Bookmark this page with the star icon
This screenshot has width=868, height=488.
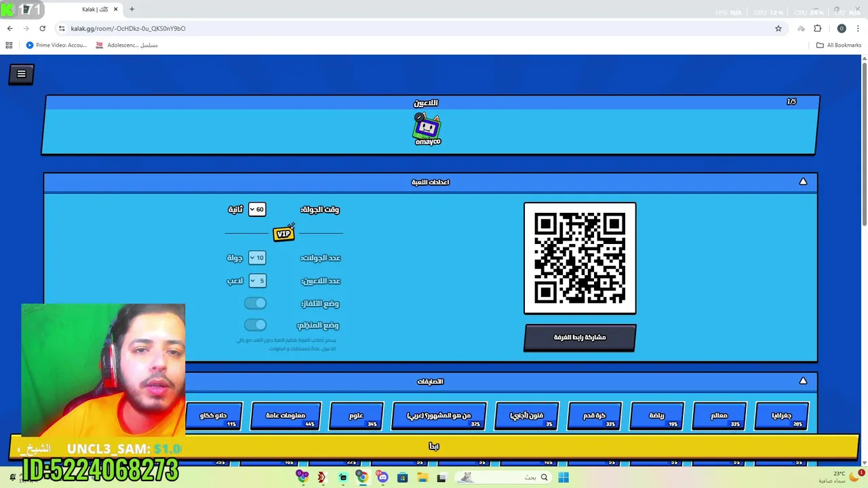point(778,28)
